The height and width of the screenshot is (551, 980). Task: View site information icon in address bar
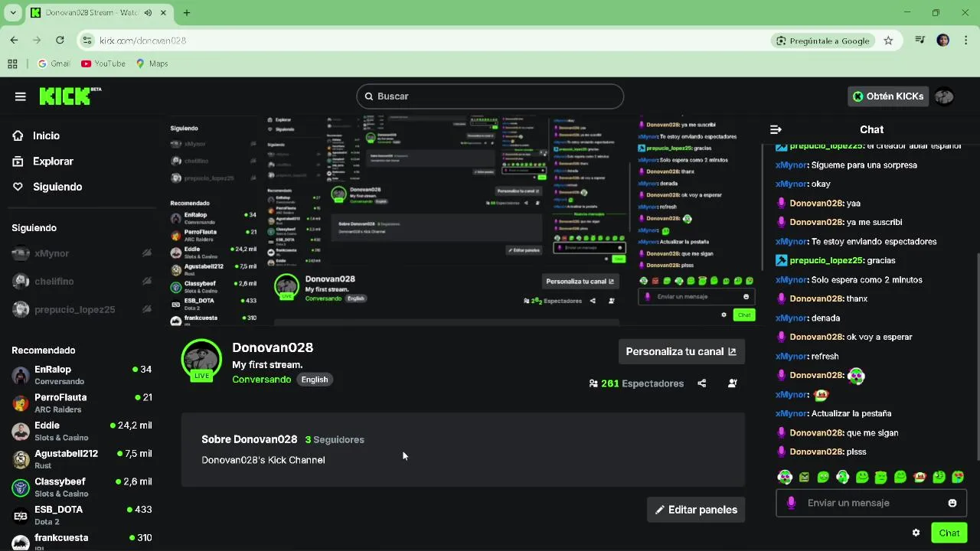coord(87,41)
